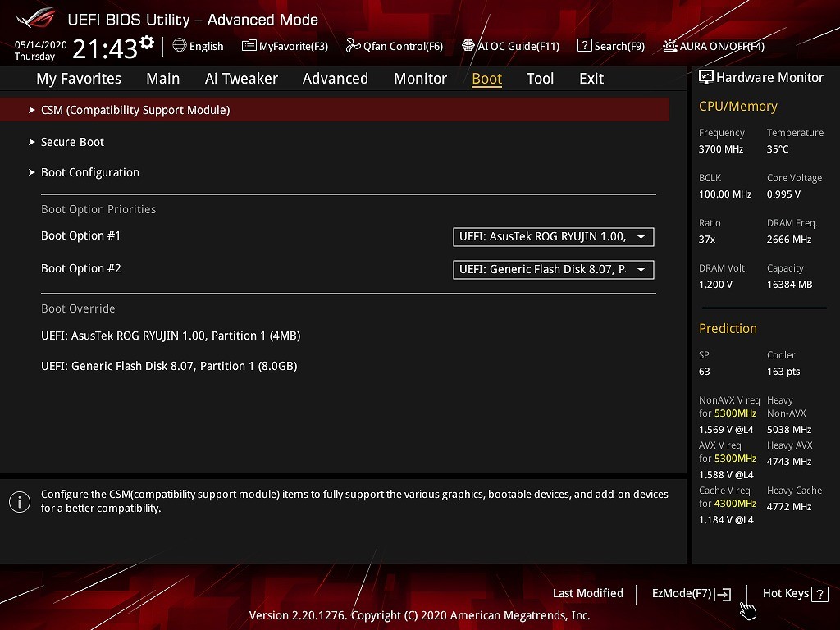The height and width of the screenshot is (630, 840).
Task: Click the Version 2.20.1276 copyright text
Action: click(419, 615)
